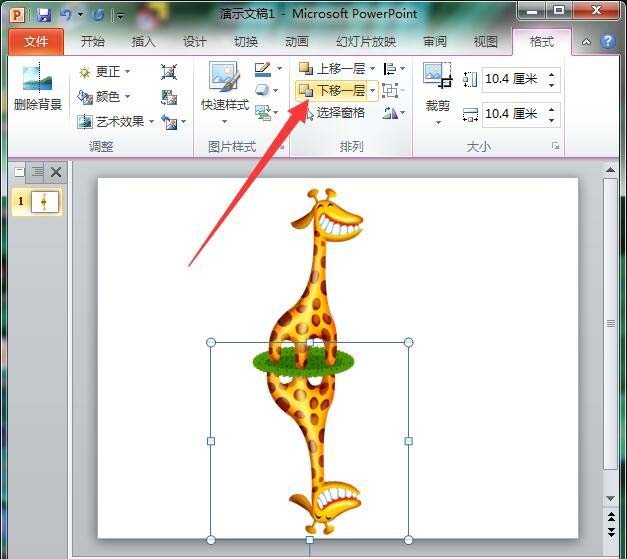The image size is (627, 559).
Task: Expand the Bring Forward (上移一层) dropdown arrow
Action: (x=373, y=69)
